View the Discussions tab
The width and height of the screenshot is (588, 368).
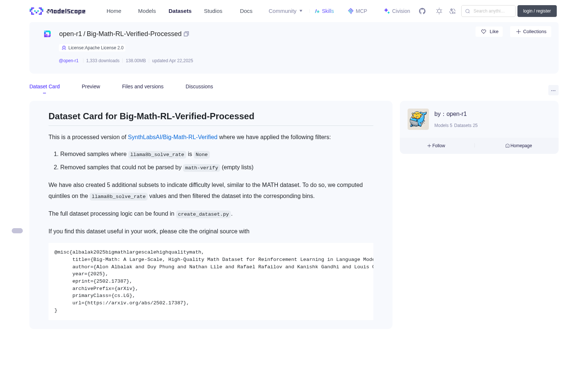click(199, 86)
